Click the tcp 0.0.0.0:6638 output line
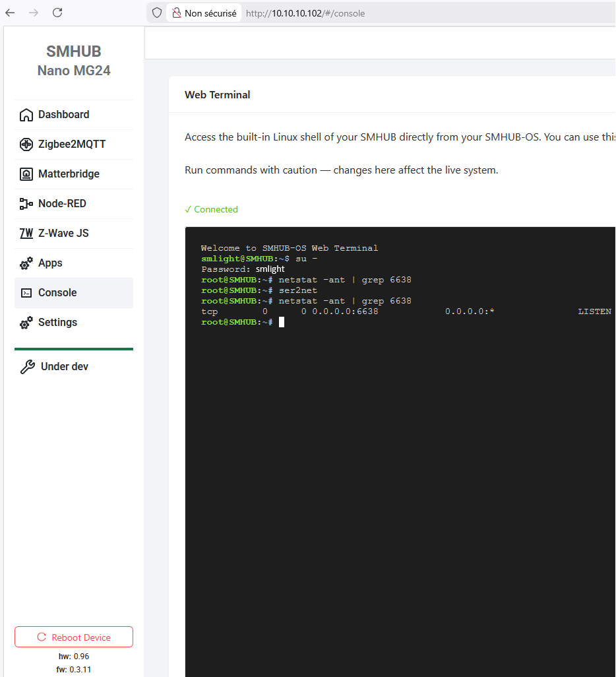The width and height of the screenshot is (616, 677). click(x=406, y=311)
